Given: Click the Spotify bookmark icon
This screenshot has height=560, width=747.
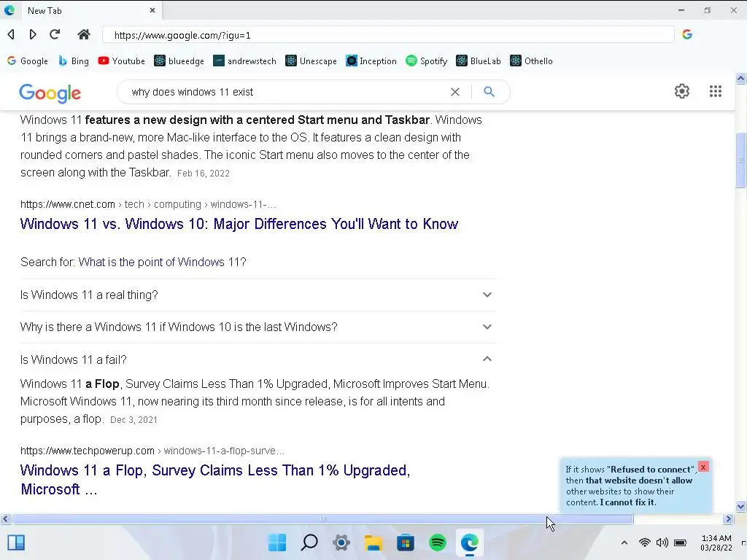Looking at the screenshot, I should pyautogui.click(x=411, y=61).
